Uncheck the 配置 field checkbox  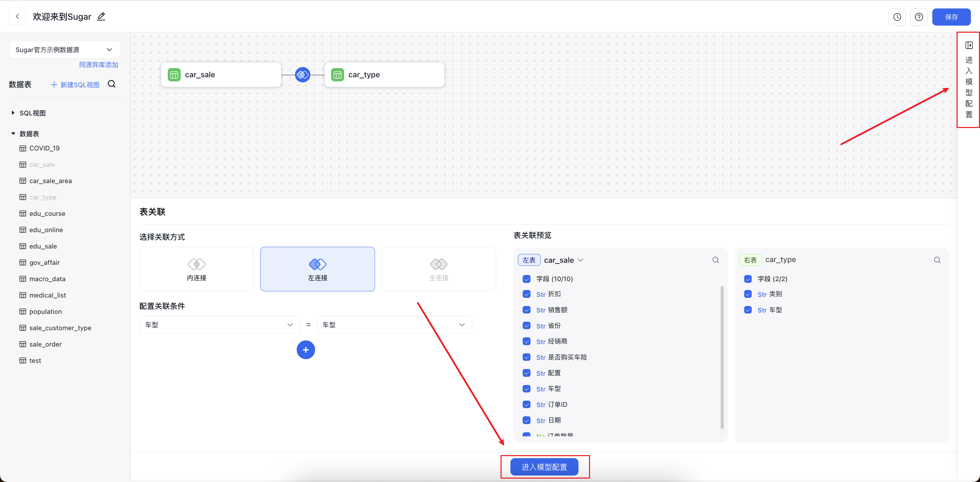526,373
